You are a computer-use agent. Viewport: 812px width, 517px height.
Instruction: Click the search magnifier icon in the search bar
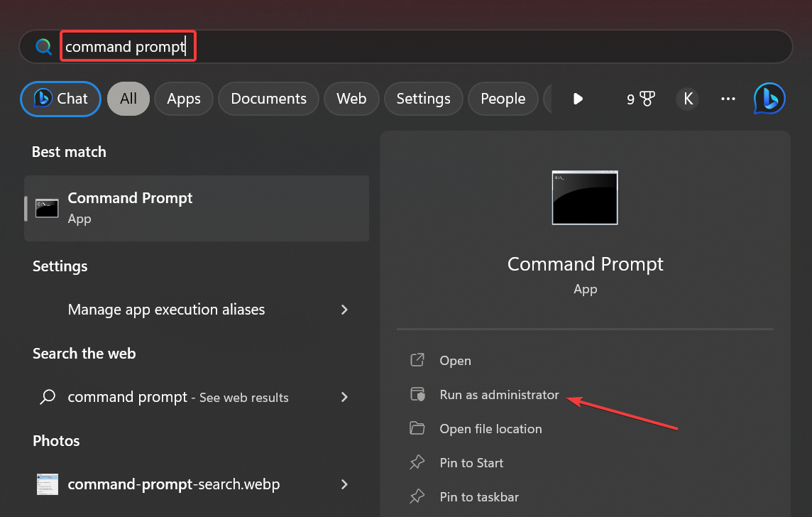coord(43,47)
